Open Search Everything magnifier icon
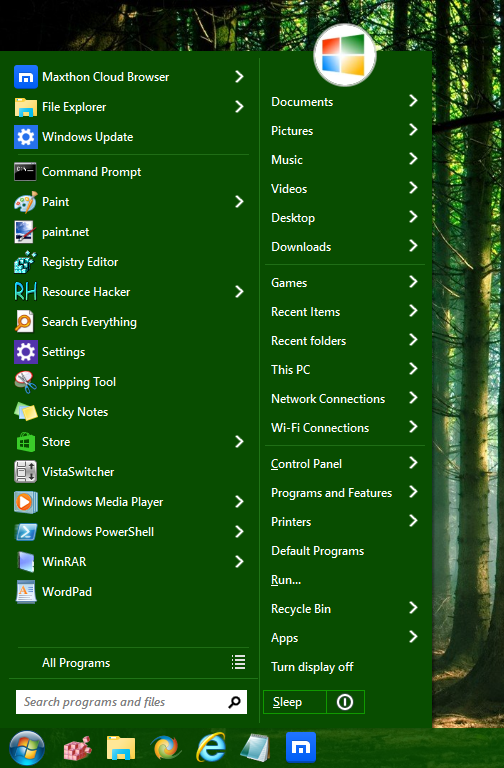 [x=24, y=322]
